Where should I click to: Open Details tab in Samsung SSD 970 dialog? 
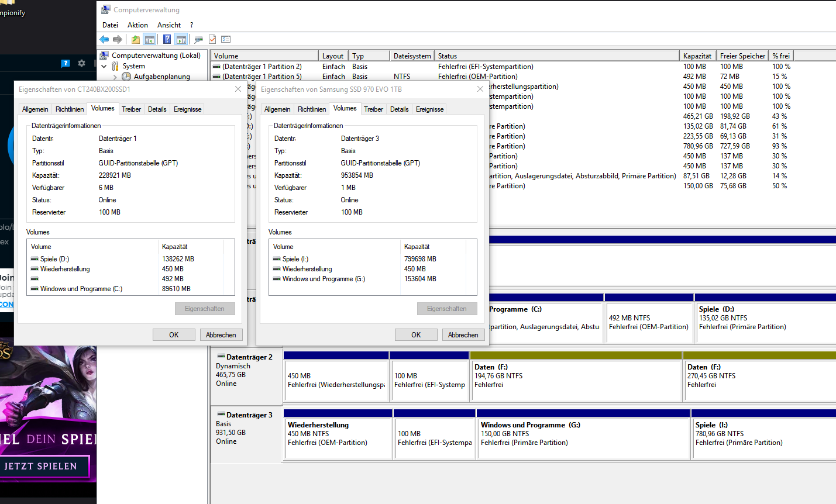(x=399, y=109)
